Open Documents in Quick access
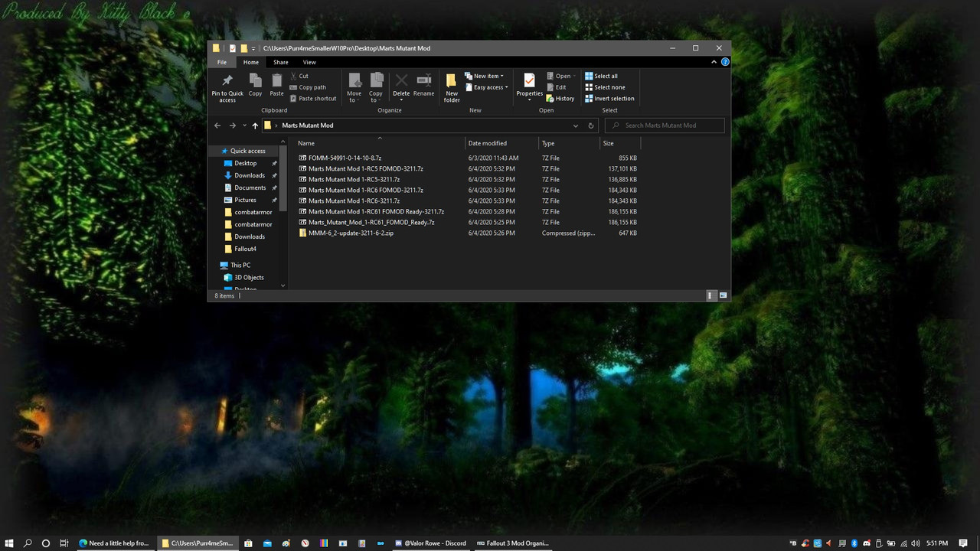This screenshot has height=551, width=980. point(250,187)
